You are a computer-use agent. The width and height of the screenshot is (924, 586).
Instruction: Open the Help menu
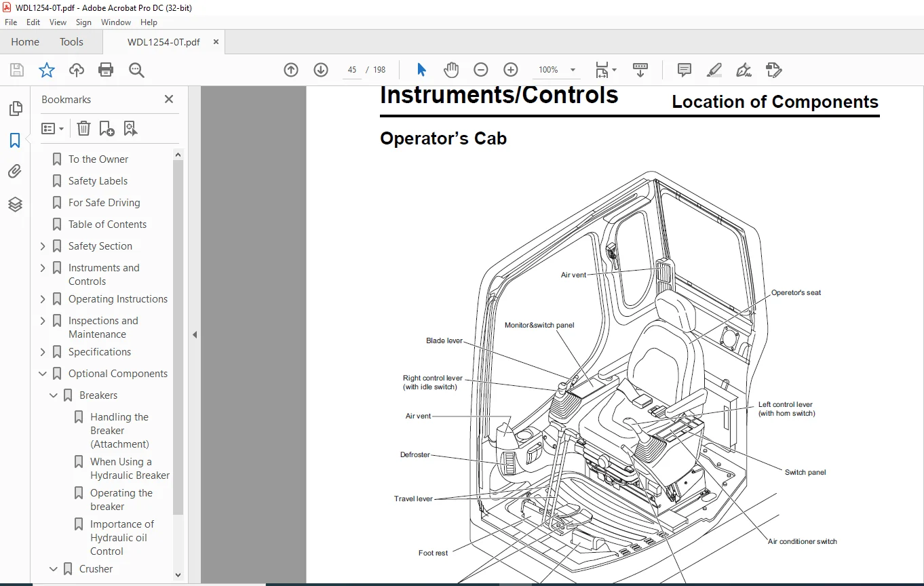(x=149, y=22)
